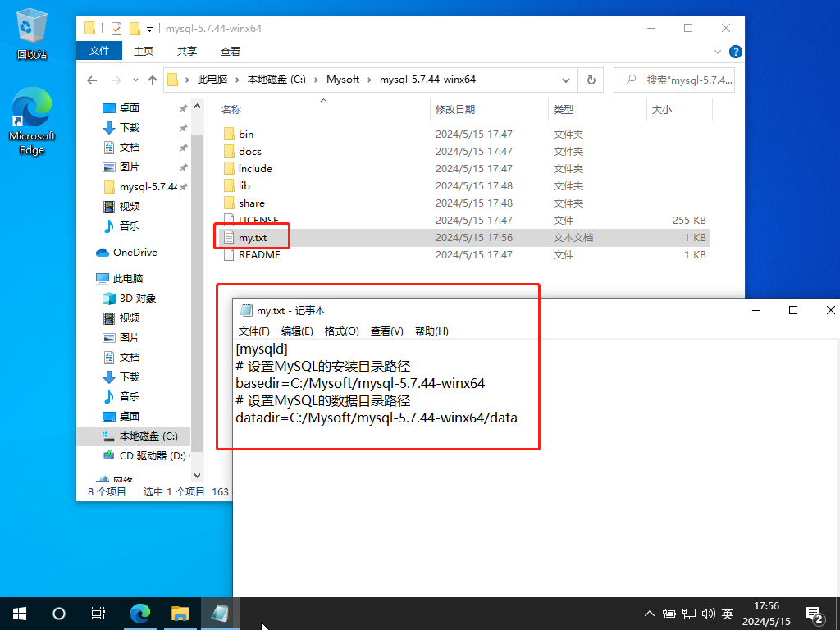Click the Windows Start button
The height and width of the screenshot is (630, 840).
(x=20, y=614)
